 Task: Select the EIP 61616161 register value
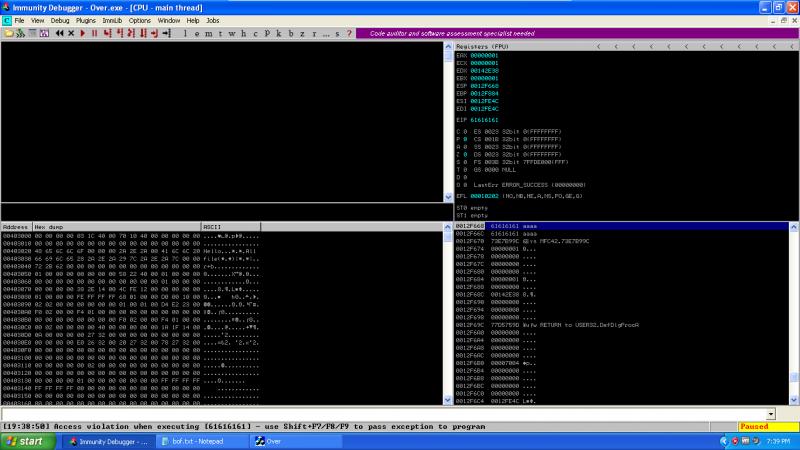(x=484, y=120)
